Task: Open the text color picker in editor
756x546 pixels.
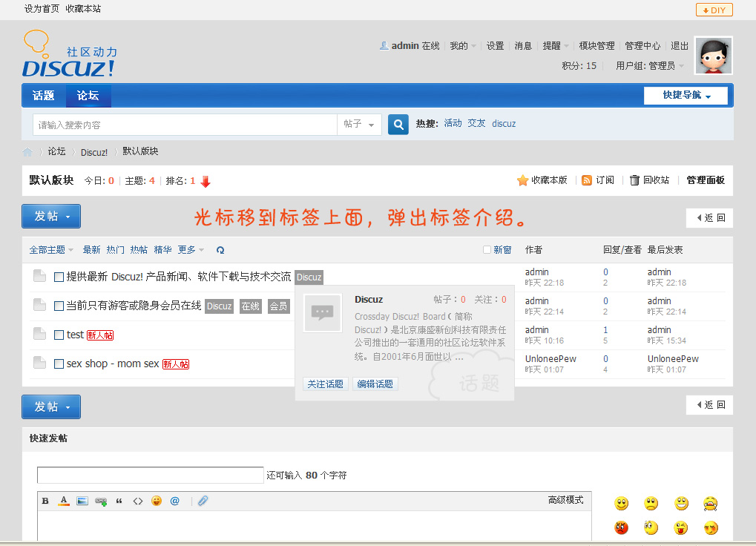Action: click(x=64, y=501)
